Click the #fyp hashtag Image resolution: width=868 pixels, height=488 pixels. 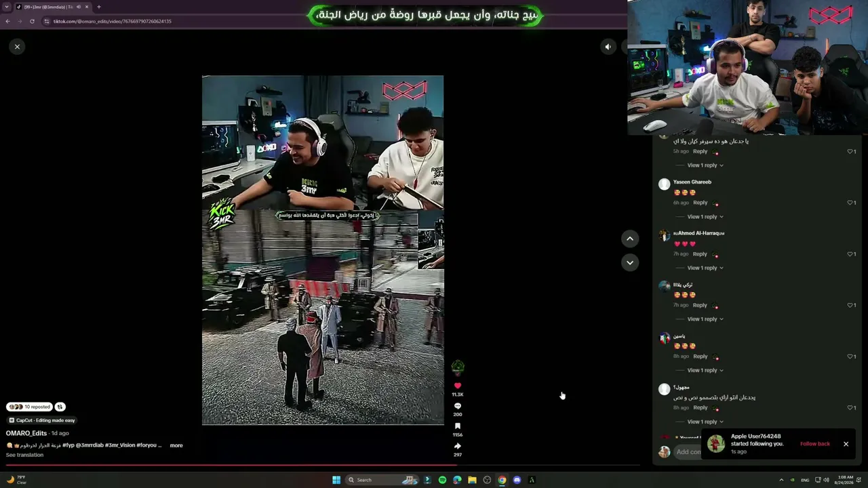pyautogui.click(x=68, y=445)
